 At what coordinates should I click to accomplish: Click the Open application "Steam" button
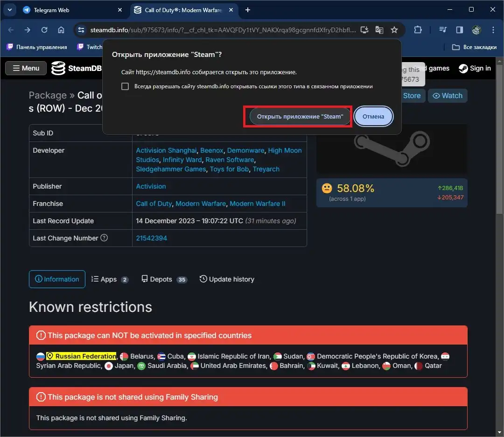pos(300,116)
